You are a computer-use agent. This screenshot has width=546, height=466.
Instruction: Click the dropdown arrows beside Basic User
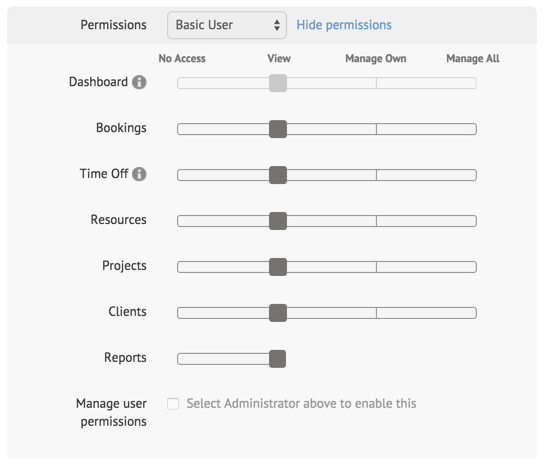277,25
